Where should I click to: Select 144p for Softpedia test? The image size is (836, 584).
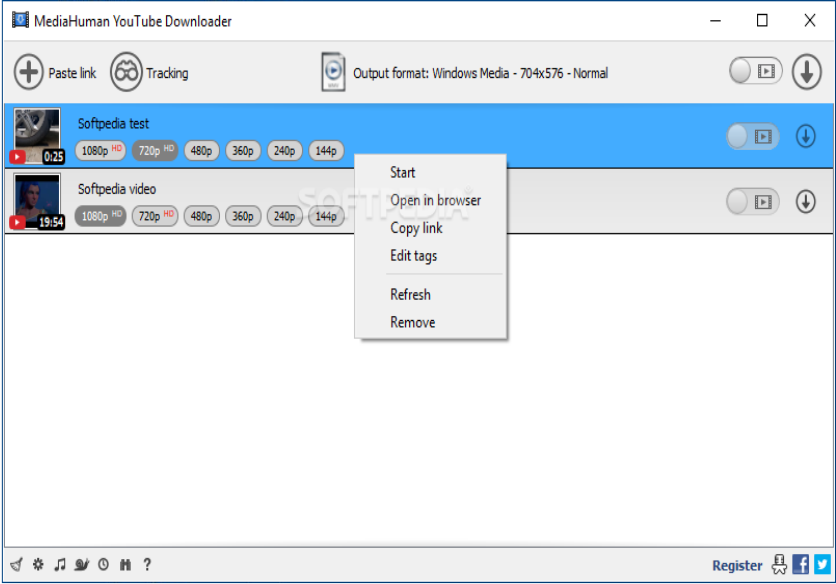tap(326, 151)
